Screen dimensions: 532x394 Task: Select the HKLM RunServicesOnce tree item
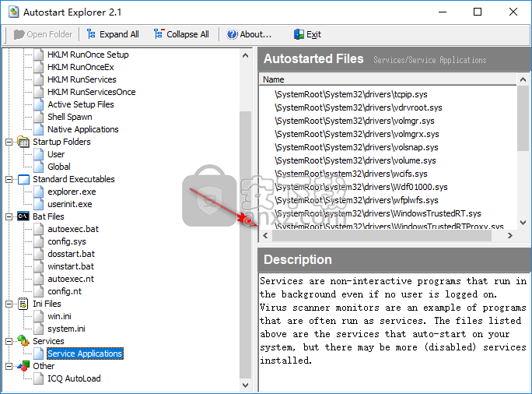point(91,92)
